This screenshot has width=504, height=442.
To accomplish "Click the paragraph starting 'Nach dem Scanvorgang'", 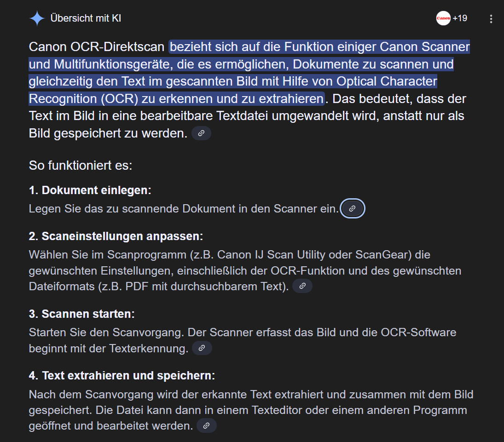I will pyautogui.click(x=251, y=410).
